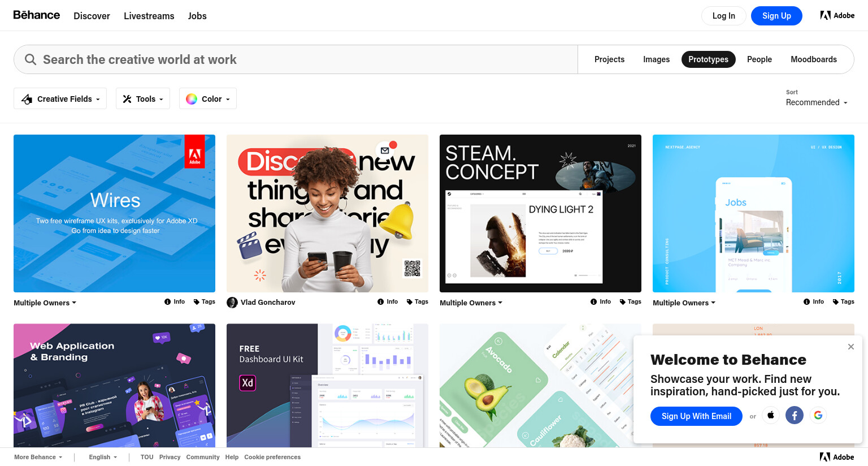Click the Adobe logo in the header
The height and width of the screenshot is (466, 868).
837,15
